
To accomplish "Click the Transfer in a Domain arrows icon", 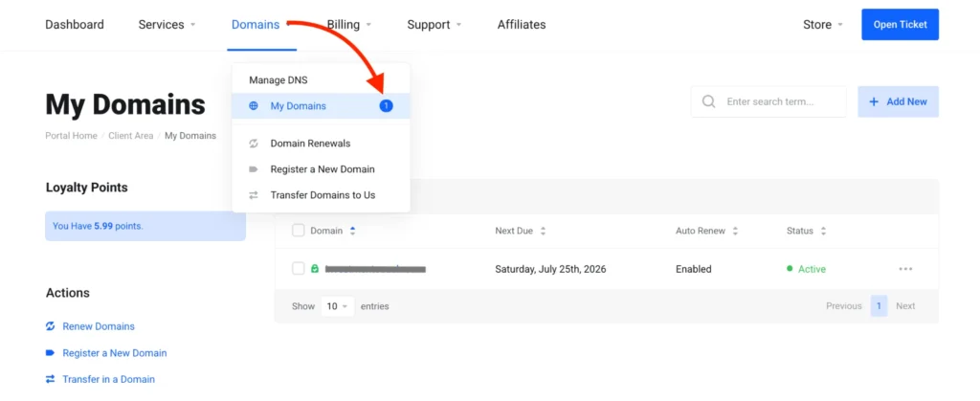I will [51, 379].
